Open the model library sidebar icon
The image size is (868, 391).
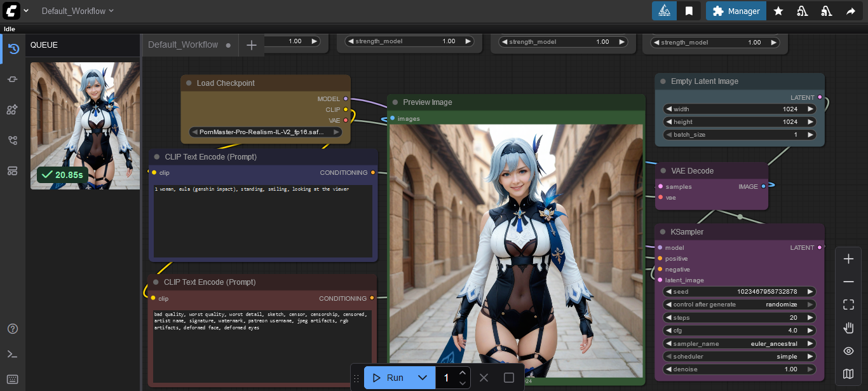[x=13, y=110]
